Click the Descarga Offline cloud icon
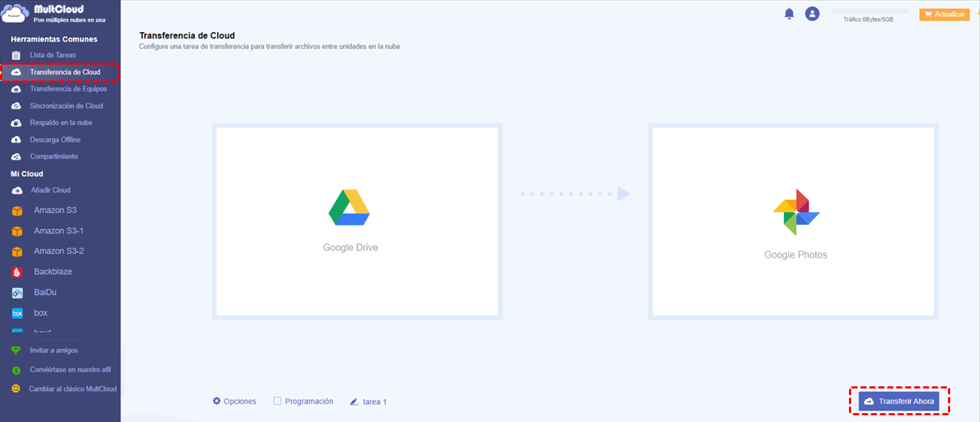Viewport: 980px width, 422px height. 16,140
